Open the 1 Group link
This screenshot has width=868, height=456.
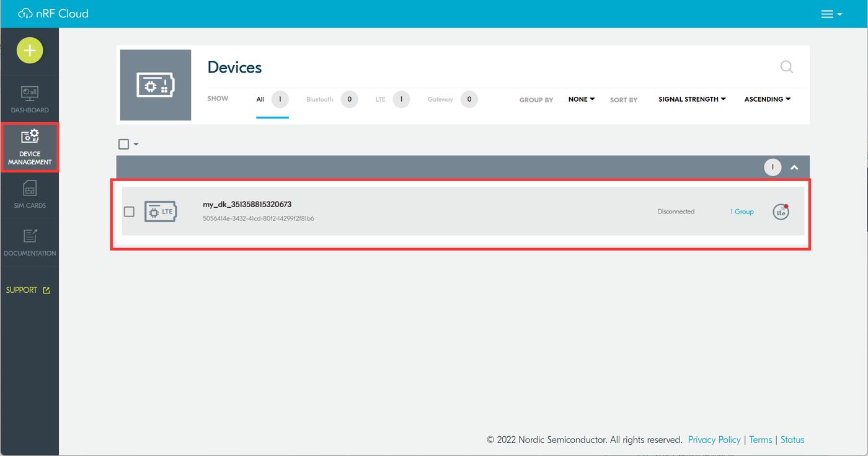click(742, 212)
